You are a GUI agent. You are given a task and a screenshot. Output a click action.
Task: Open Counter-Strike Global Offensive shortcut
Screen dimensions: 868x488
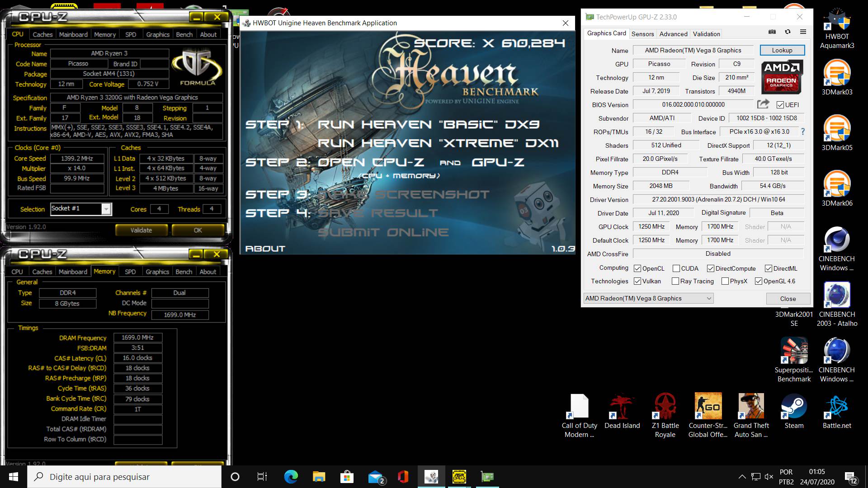click(708, 416)
